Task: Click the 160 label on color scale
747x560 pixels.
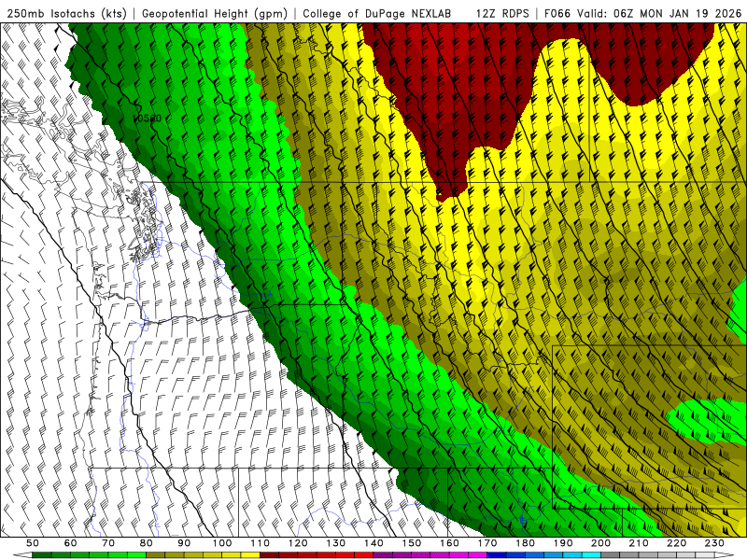Action: pos(449,543)
